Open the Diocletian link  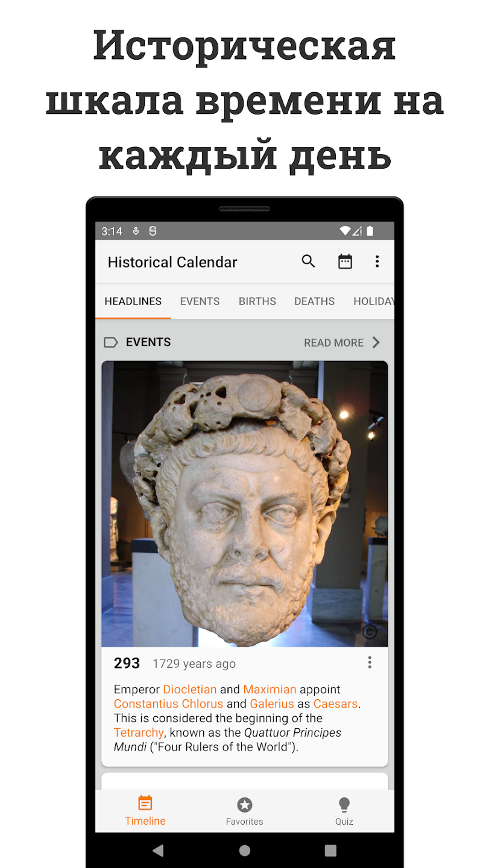coord(190,689)
